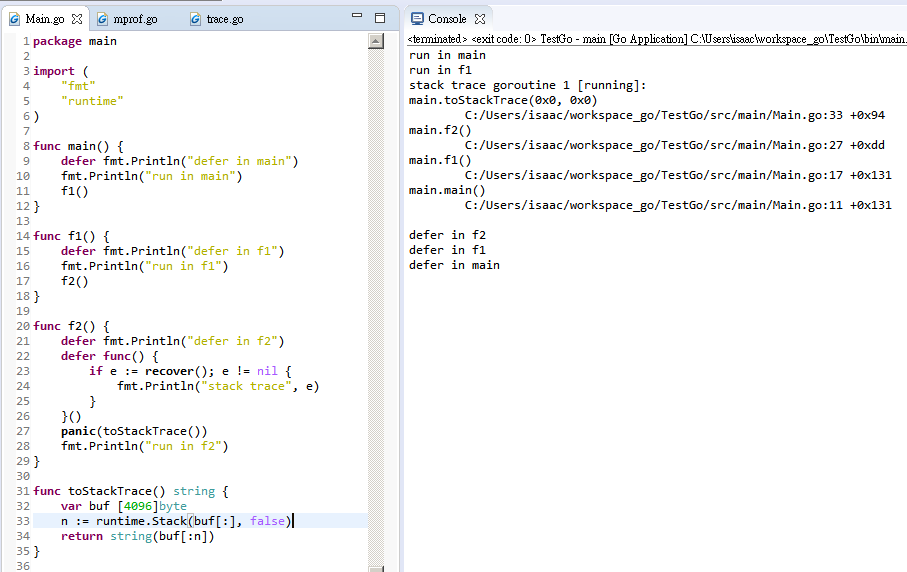Minimize the editor pane
Image resolution: width=907 pixels, height=572 pixels.
(x=358, y=17)
